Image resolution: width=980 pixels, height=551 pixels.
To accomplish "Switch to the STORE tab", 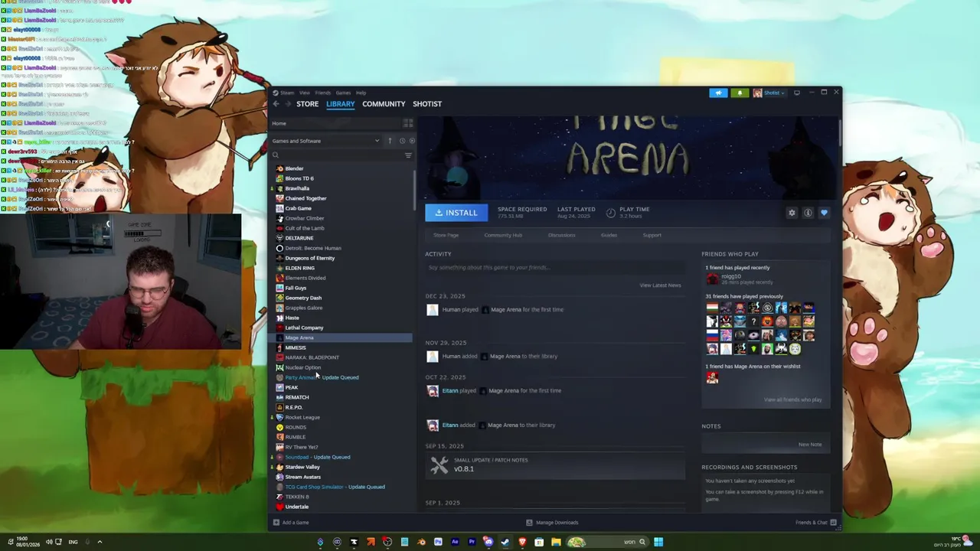I will [308, 104].
